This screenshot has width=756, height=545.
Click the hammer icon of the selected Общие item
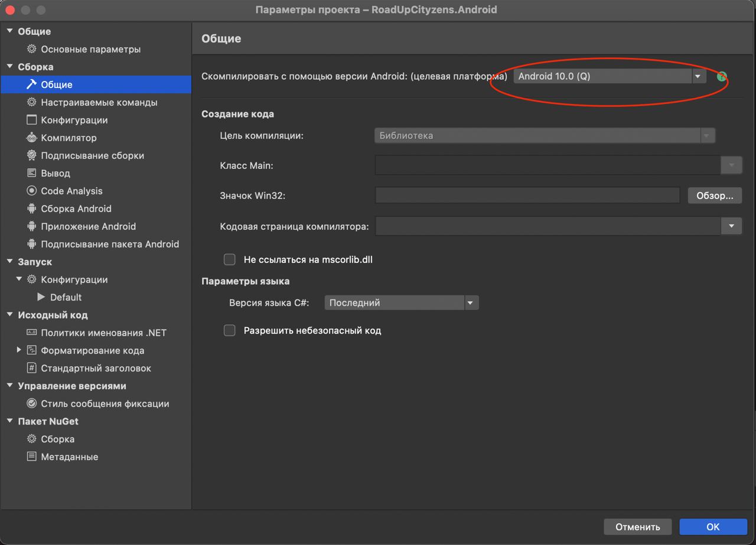click(x=32, y=84)
